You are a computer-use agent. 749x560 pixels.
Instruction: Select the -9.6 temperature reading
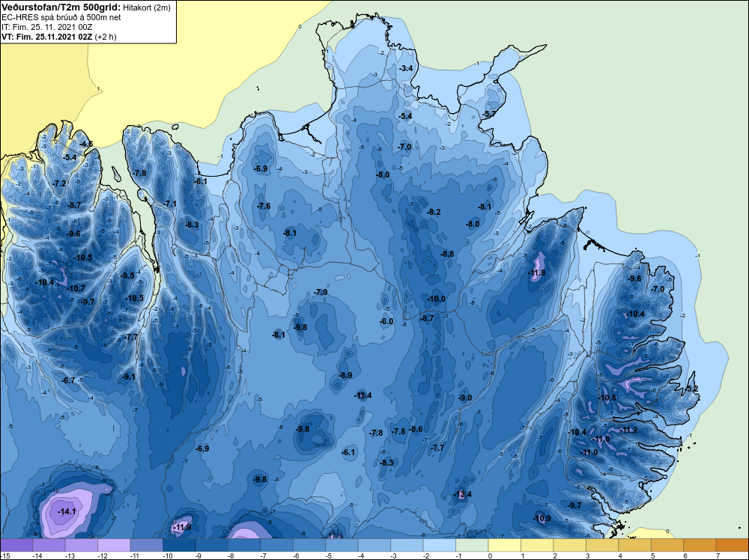tap(73, 234)
